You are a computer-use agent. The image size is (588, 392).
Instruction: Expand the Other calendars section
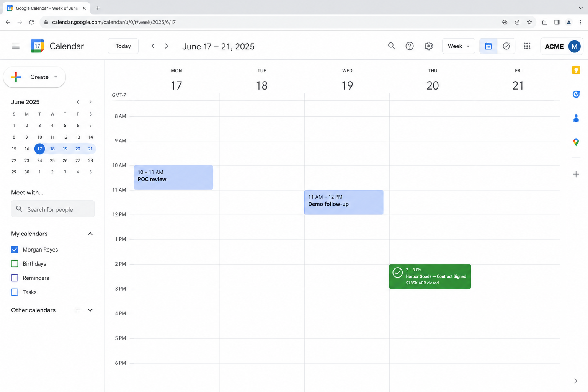tap(90, 310)
